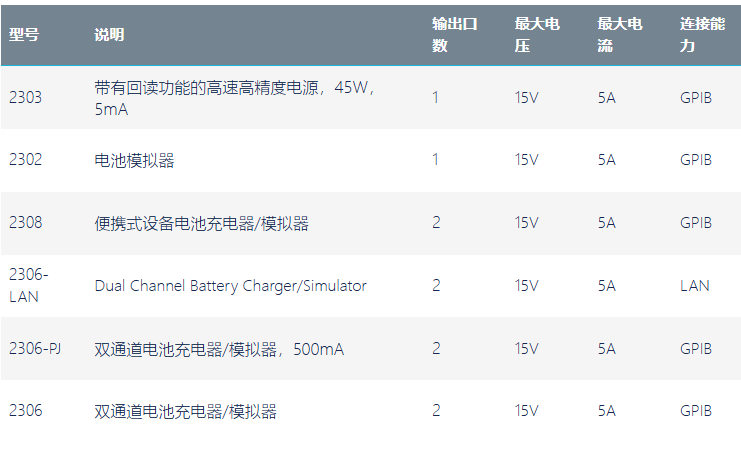This screenshot has width=741, height=450.
Task: Click 5A in the last 2306 row
Action: 607,411
